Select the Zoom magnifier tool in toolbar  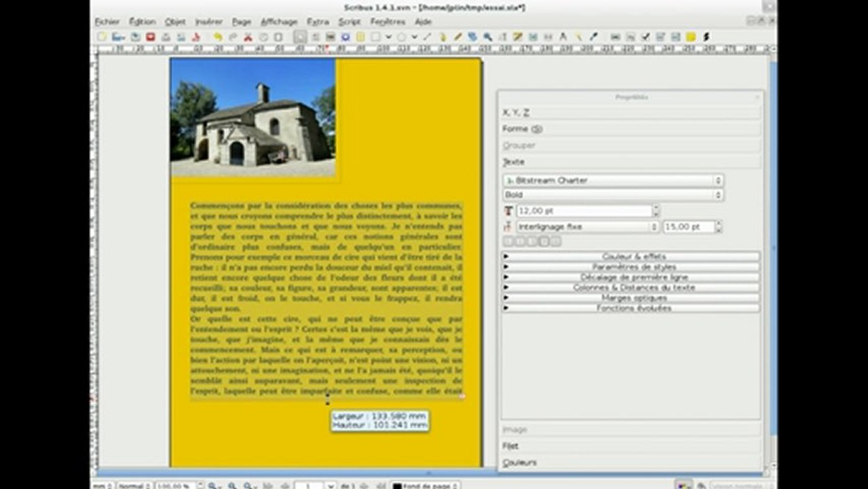click(x=488, y=37)
